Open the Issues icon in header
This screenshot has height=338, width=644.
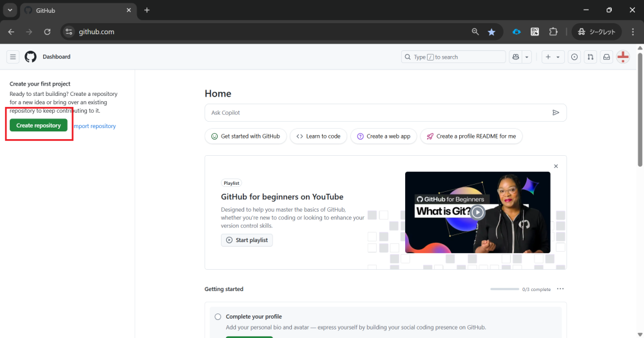click(574, 57)
